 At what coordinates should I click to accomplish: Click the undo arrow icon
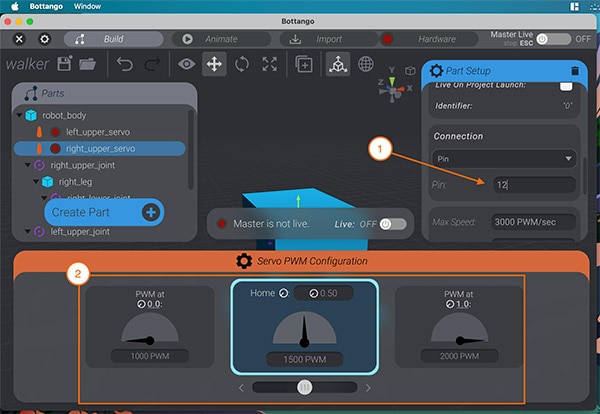(125, 64)
